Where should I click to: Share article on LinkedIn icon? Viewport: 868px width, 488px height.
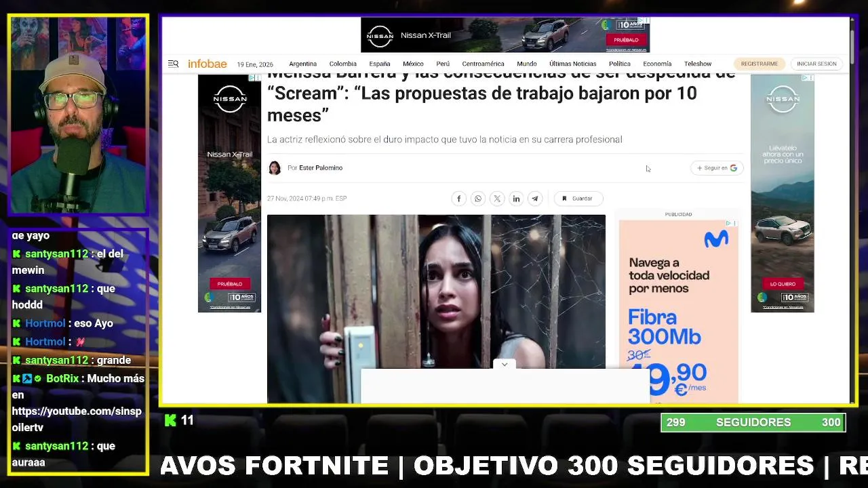click(516, 199)
